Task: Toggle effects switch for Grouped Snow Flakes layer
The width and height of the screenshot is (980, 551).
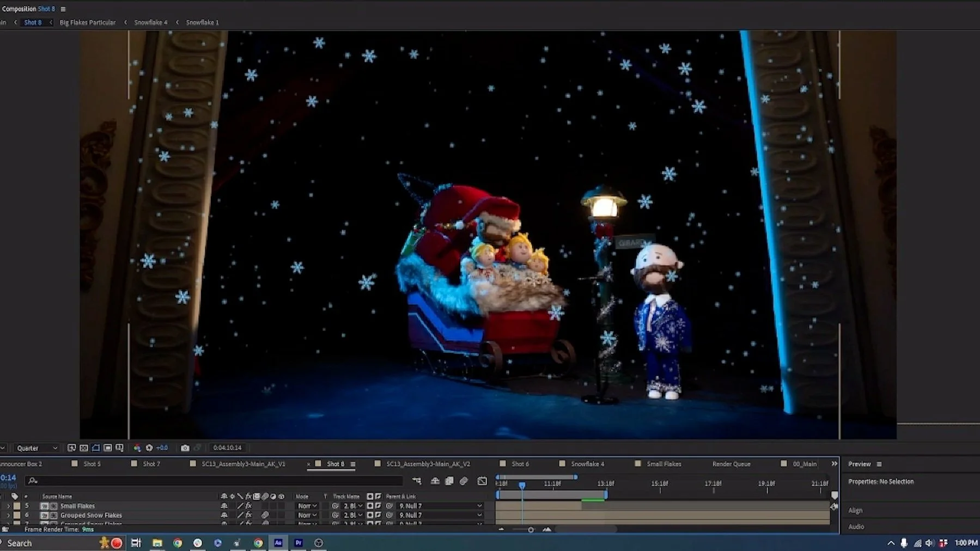Action: [x=248, y=515]
